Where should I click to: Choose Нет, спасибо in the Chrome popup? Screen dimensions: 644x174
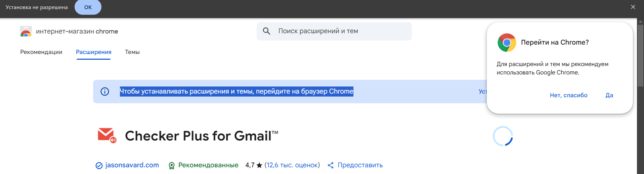(568, 95)
